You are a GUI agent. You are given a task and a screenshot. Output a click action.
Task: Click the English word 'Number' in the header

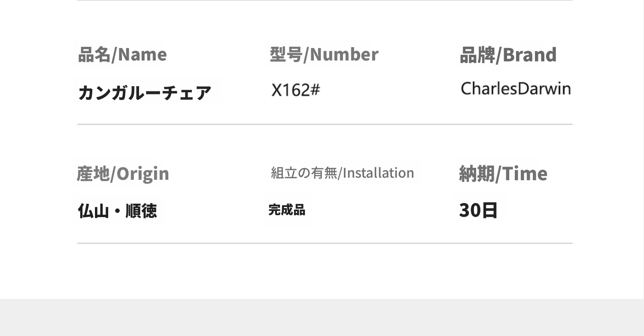(344, 54)
